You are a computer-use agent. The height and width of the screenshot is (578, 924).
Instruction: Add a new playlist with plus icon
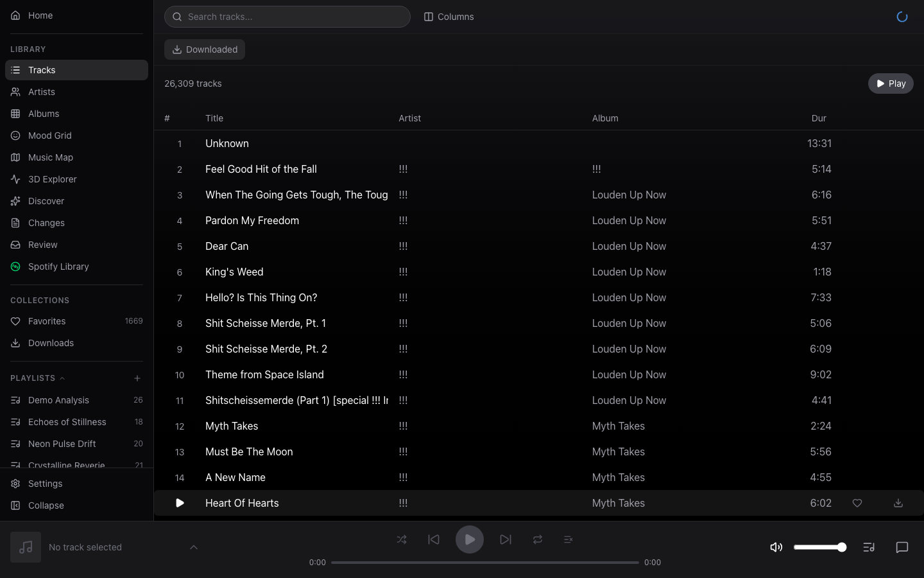pyautogui.click(x=137, y=378)
